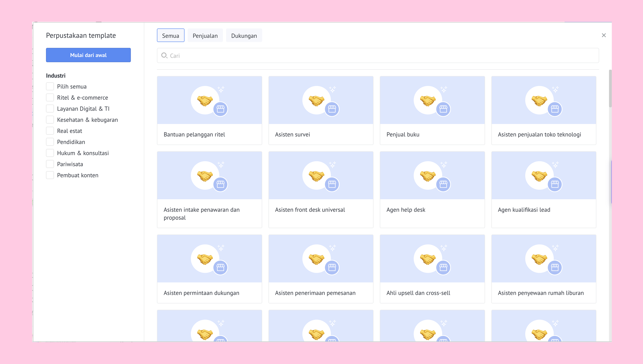
Task: Click the handshake icon on Agen help desk card
Action: (427, 176)
